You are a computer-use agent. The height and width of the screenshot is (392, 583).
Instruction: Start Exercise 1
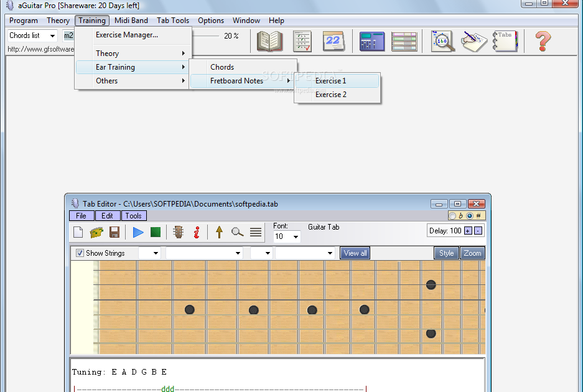pos(337,81)
